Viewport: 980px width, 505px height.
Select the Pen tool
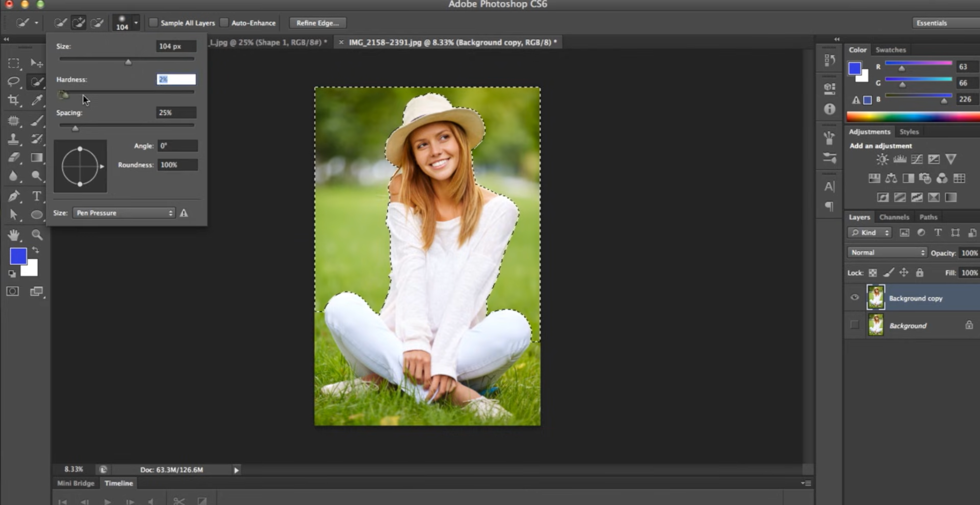pos(14,196)
